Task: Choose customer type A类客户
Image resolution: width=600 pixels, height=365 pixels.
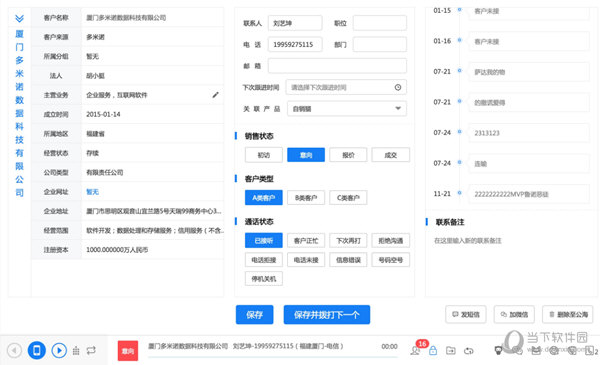Action: pos(264,198)
